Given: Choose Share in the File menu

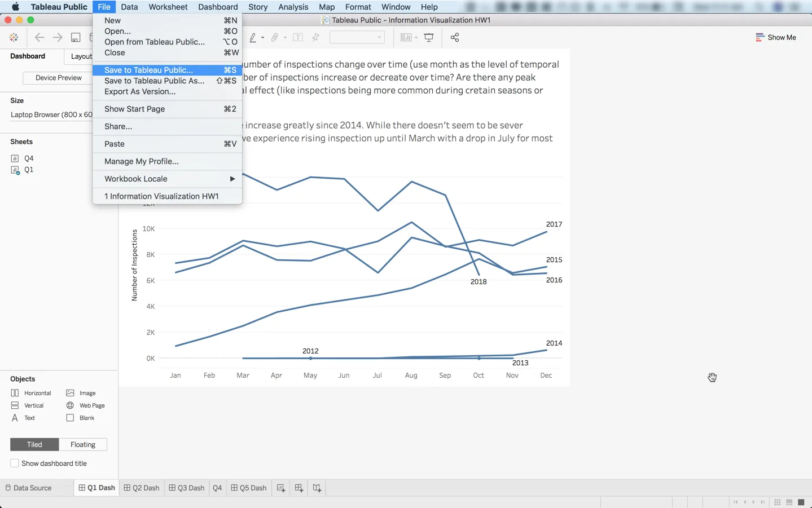Looking at the screenshot, I should pyautogui.click(x=167, y=126).
